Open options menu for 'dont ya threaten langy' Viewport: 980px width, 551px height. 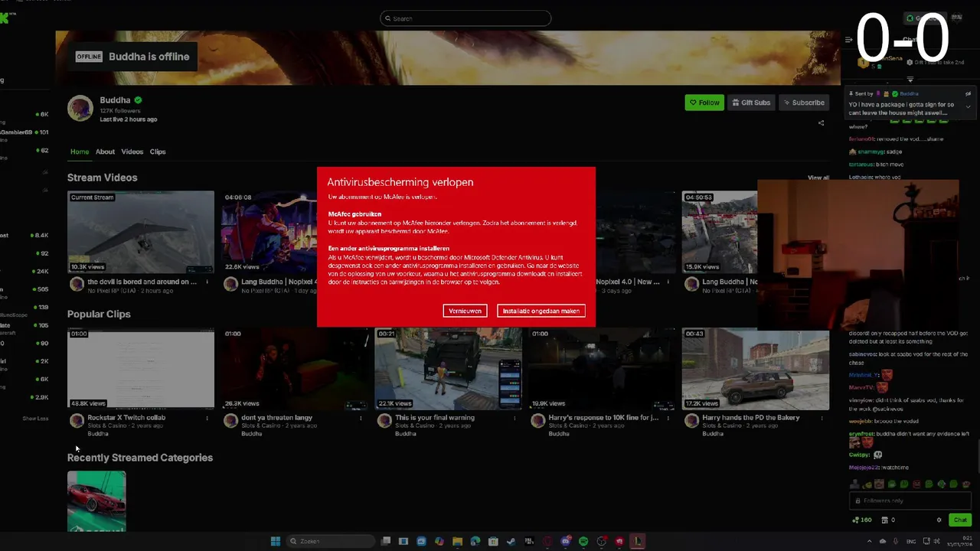pyautogui.click(x=361, y=419)
